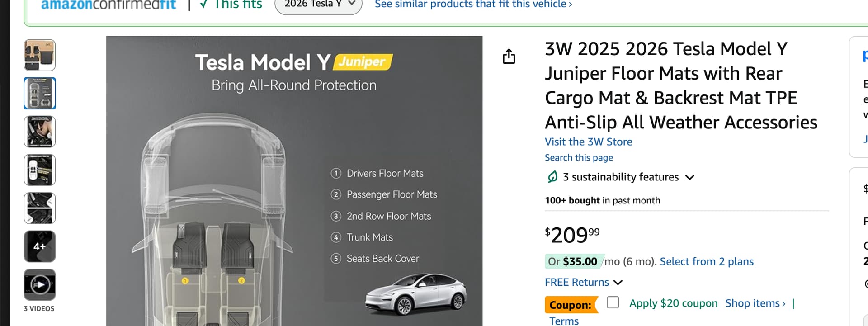This screenshot has width=868, height=326.
Task: Select the third product image thumbnail
Action: coord(40,132)
